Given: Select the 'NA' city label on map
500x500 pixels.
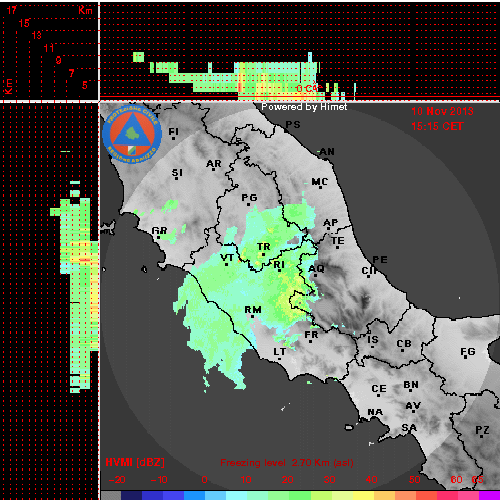Looking at the screenshot, I should click(x=375, y=412).
